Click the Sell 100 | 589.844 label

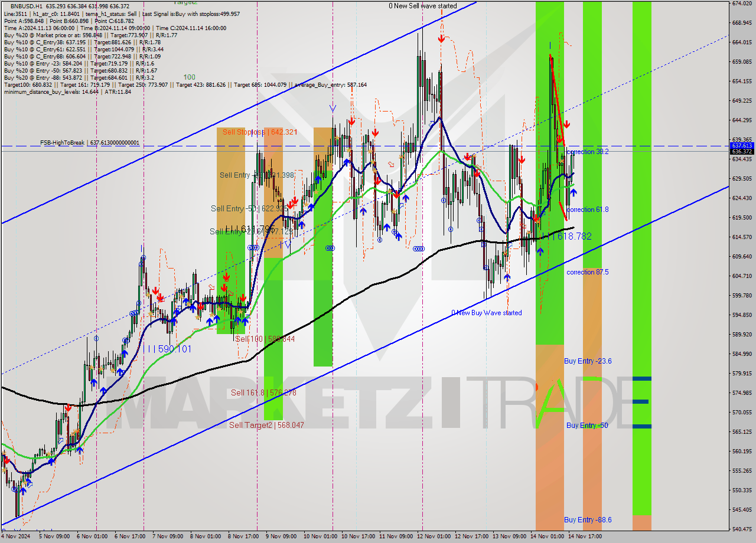point(265,339)
